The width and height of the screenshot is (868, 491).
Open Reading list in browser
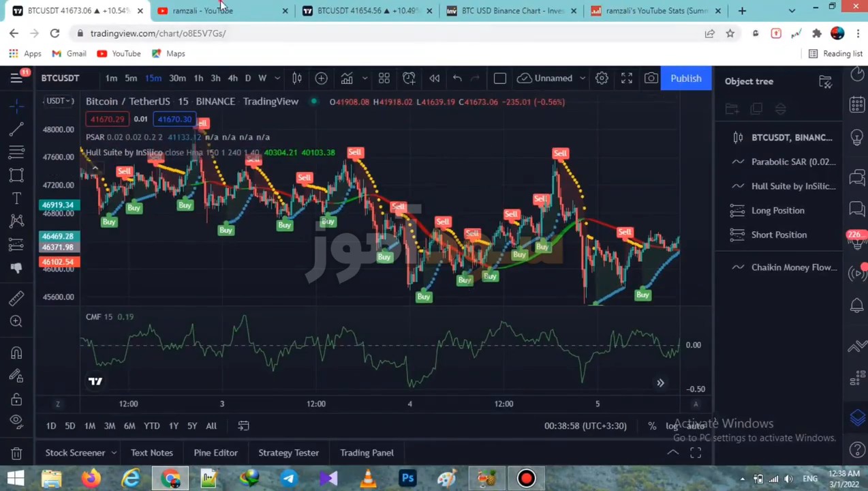(x=835, y=54)
